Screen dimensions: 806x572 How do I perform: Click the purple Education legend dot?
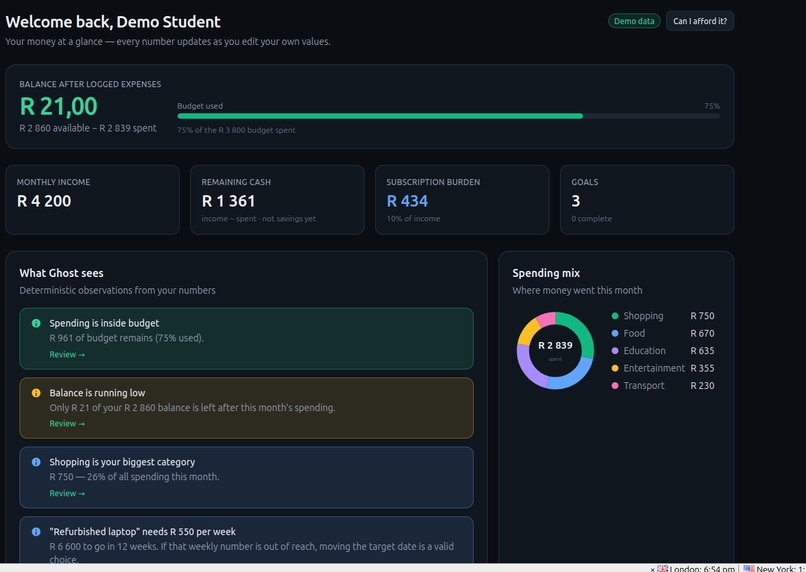(x=615, y=351)
